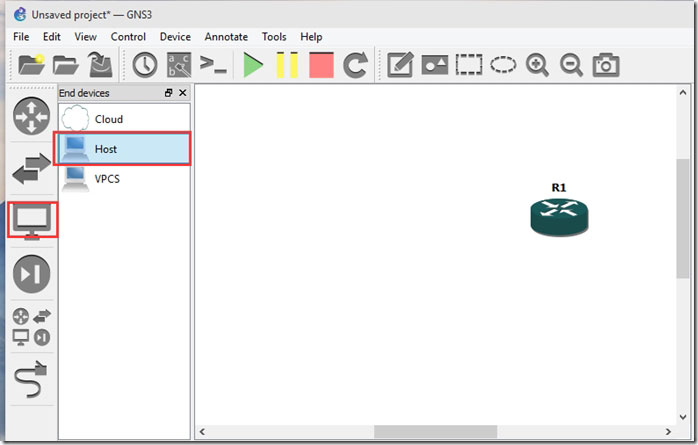698x445 pixels.
Task: Click the Save project icon
Action: tap(100, 65)
